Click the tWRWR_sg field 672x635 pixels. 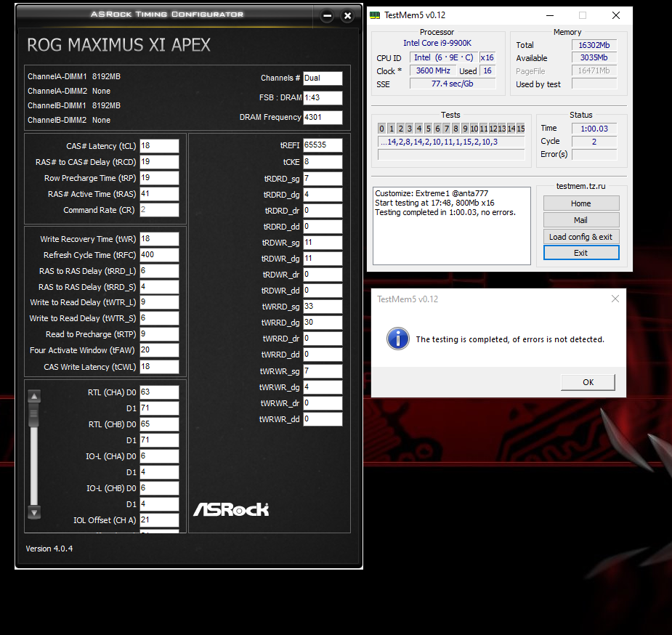pos(323,371)
